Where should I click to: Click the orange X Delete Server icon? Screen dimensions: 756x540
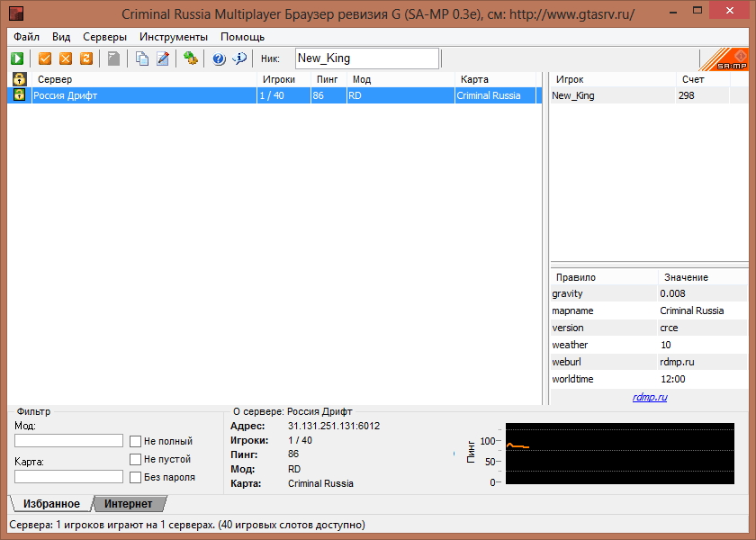[66, 58]
